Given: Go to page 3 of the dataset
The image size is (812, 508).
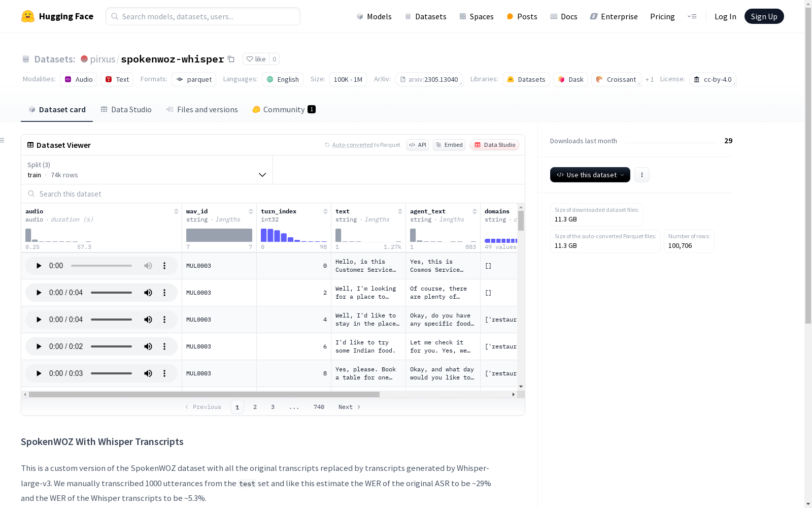Looking at the screenshot, I should pos(273,407).
